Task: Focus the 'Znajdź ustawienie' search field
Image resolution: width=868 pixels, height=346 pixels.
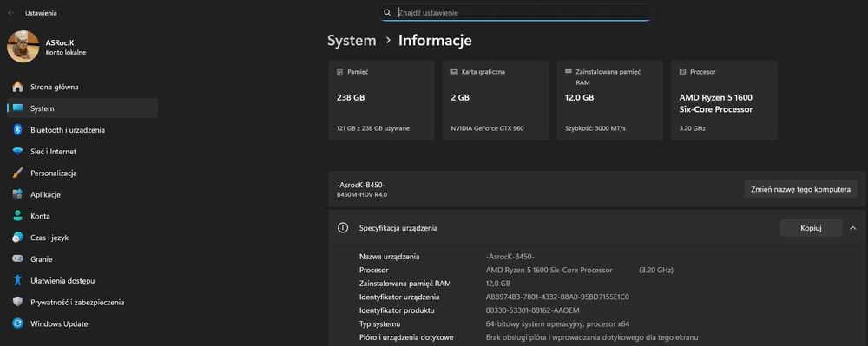Action: coord(516,12)
